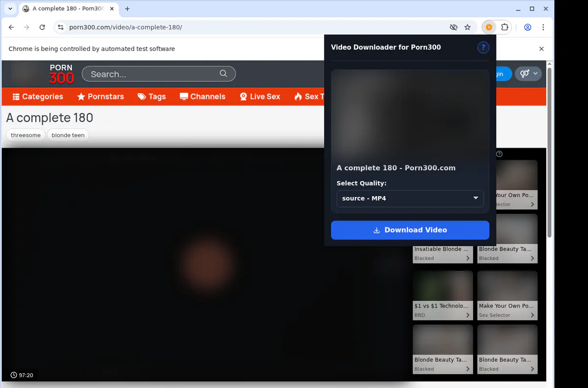Close the "A complete 180" browser tab

tap(111, 9)
